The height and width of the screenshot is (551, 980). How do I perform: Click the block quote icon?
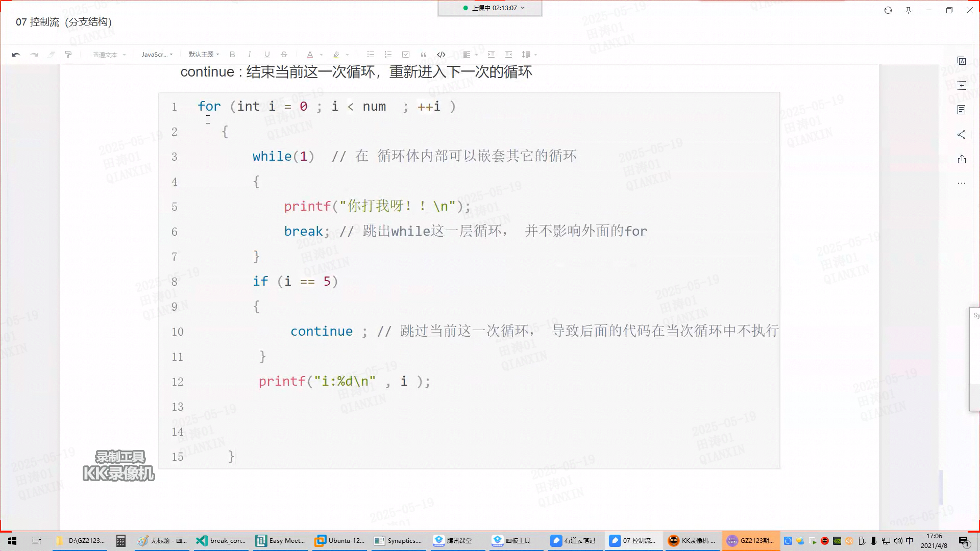[x=423, y=55]
